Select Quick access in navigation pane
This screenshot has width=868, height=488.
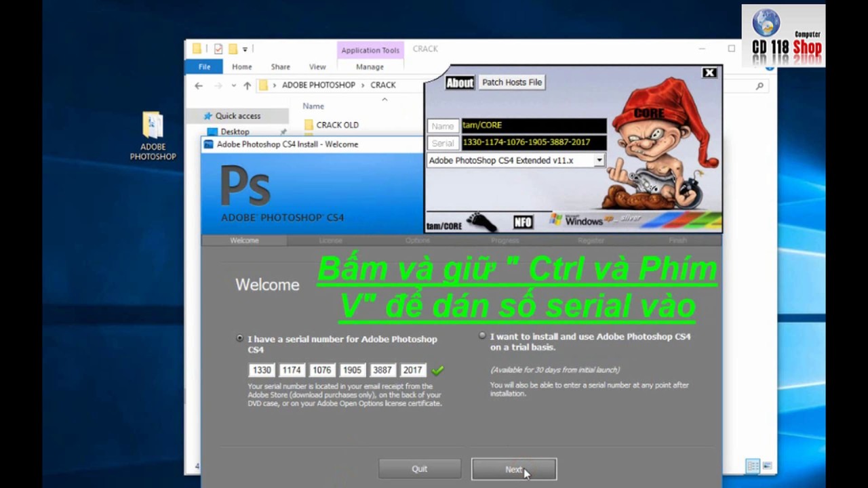click(238, 116)
